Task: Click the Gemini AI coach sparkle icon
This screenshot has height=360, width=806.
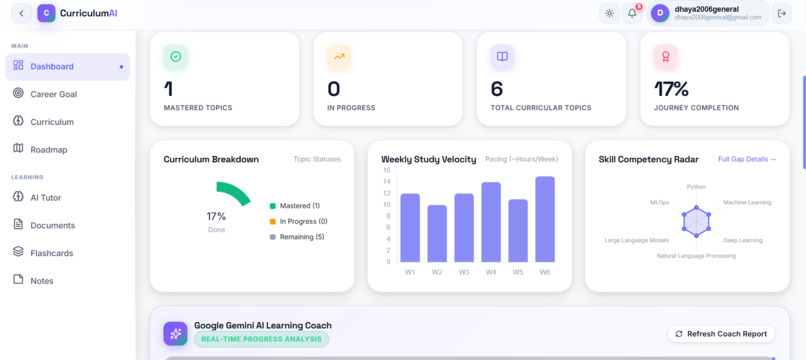Action: (x=175, y=334)
